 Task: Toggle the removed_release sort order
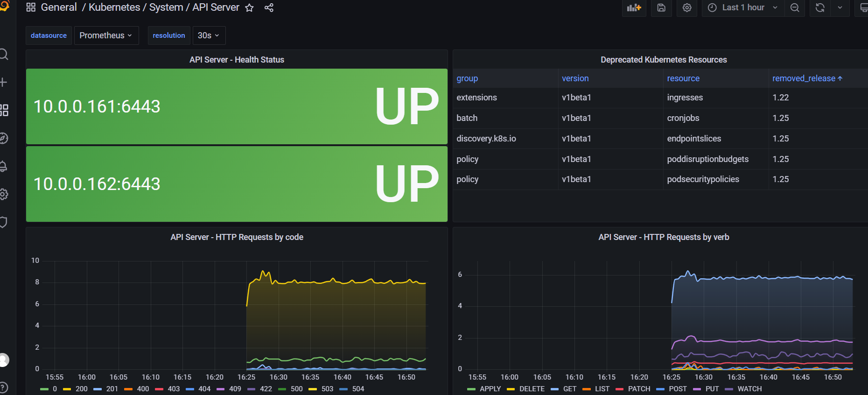pyautogui.click(x=807, y=78)
